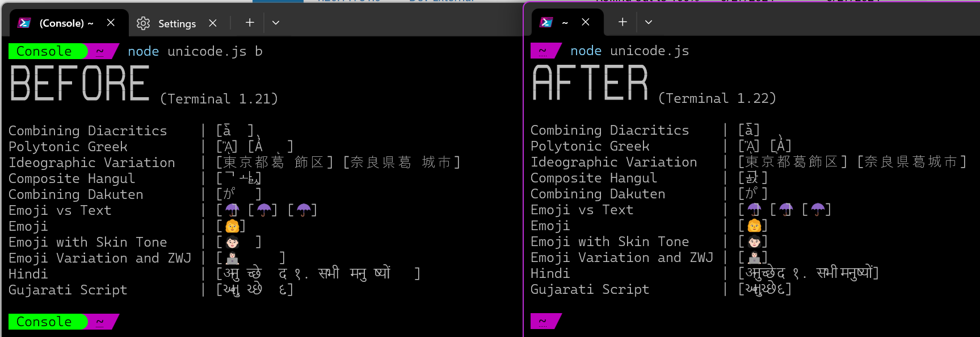The width and height of the screenshot is (980, 337).
Task: Click Hindi sample output in AFTER window
Action: pyautogui.click(x=809, y=273)
